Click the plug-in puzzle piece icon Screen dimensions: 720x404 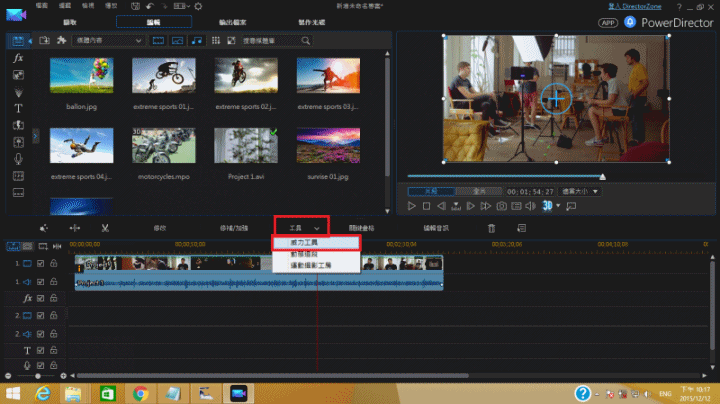coord(62,40)
